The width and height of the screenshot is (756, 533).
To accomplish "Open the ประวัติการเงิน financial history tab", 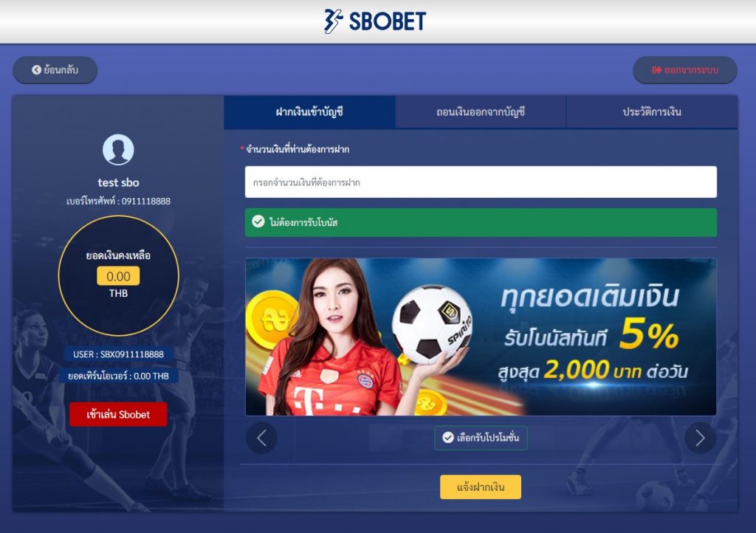I will pyautogui.click(x=652, y=111).
